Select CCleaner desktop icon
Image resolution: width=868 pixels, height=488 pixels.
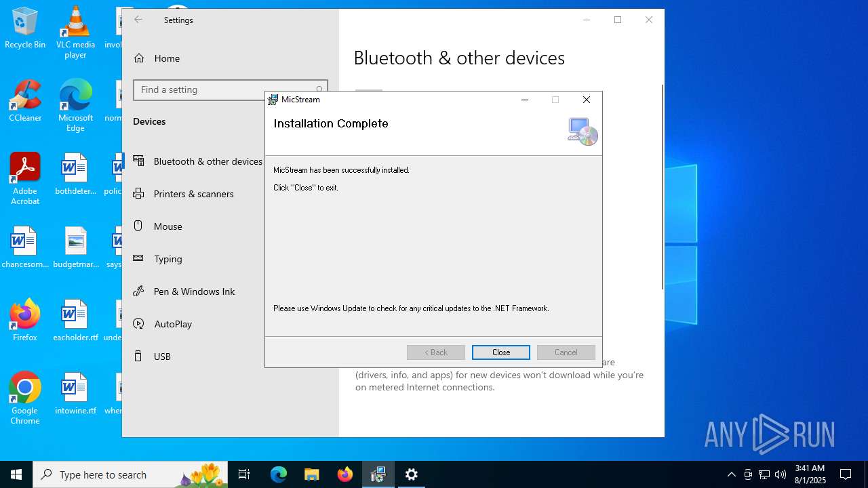[25, 102]
